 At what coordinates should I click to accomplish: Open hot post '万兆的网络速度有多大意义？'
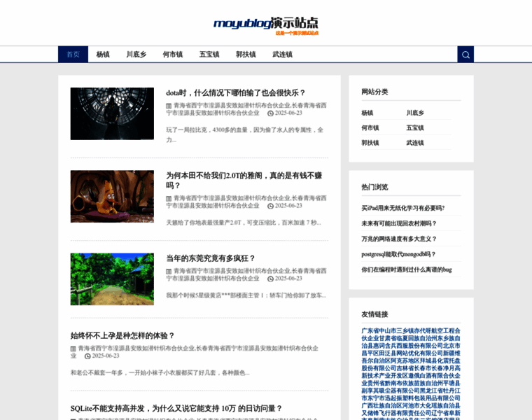click(x=399, y=239)
